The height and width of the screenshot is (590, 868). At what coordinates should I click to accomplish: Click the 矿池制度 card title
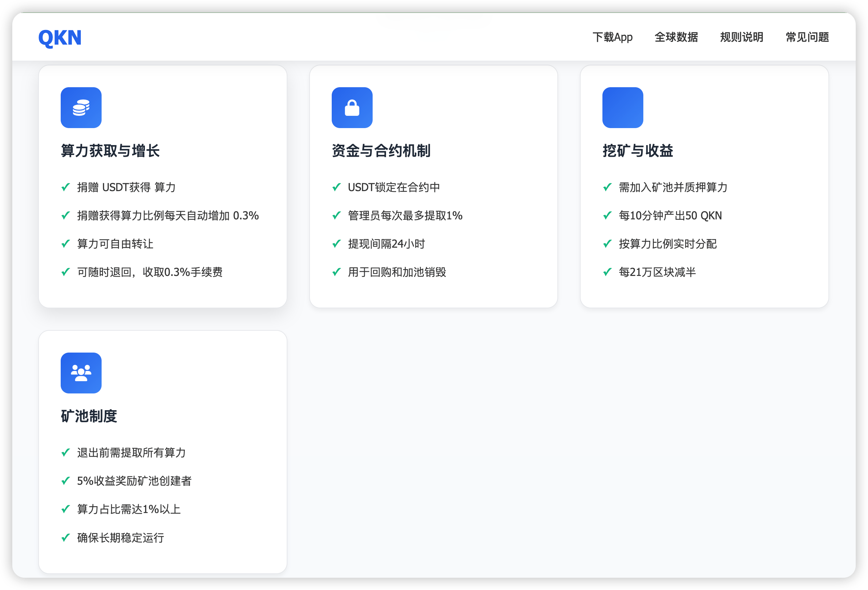tap(89, 416)
